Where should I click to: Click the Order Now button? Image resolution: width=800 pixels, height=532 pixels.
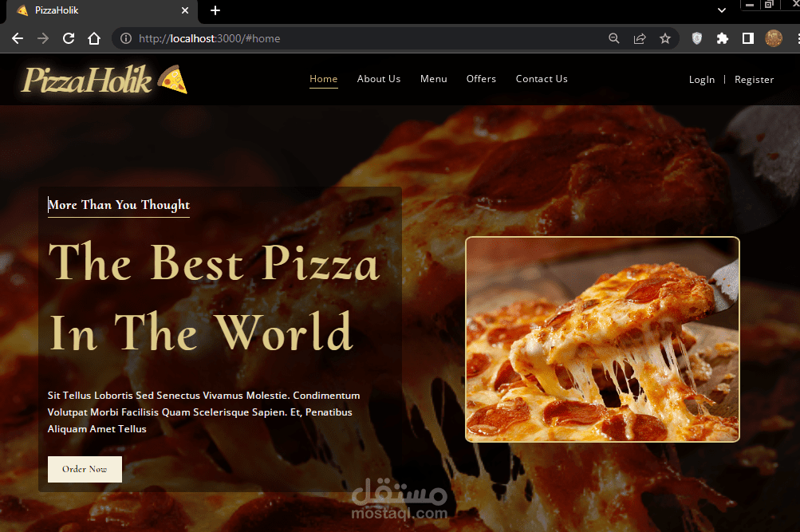click(85, 469)
